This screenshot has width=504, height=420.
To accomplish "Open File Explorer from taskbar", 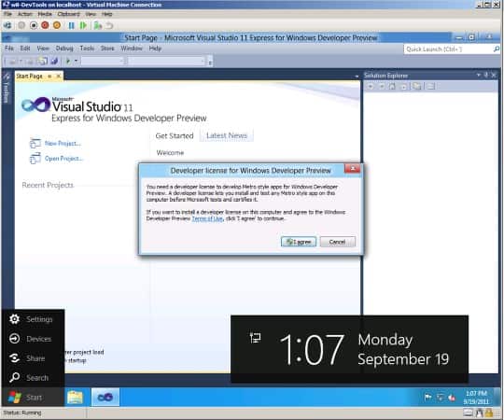I will [x=76, y=398].
